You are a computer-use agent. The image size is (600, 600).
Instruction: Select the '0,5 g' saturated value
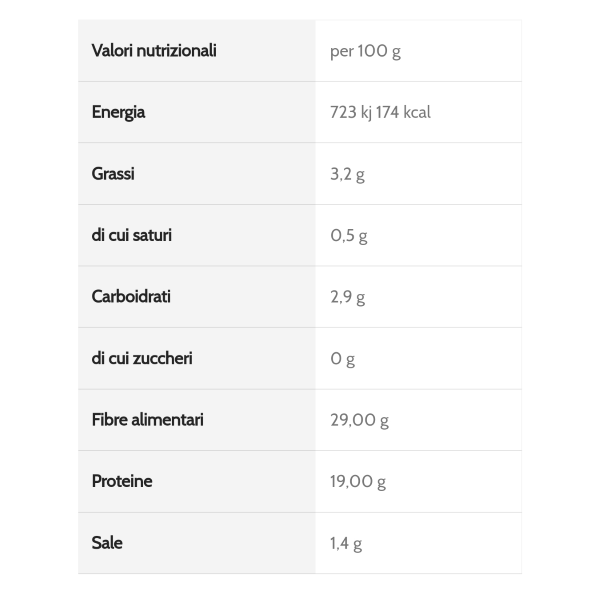[349, 236]
